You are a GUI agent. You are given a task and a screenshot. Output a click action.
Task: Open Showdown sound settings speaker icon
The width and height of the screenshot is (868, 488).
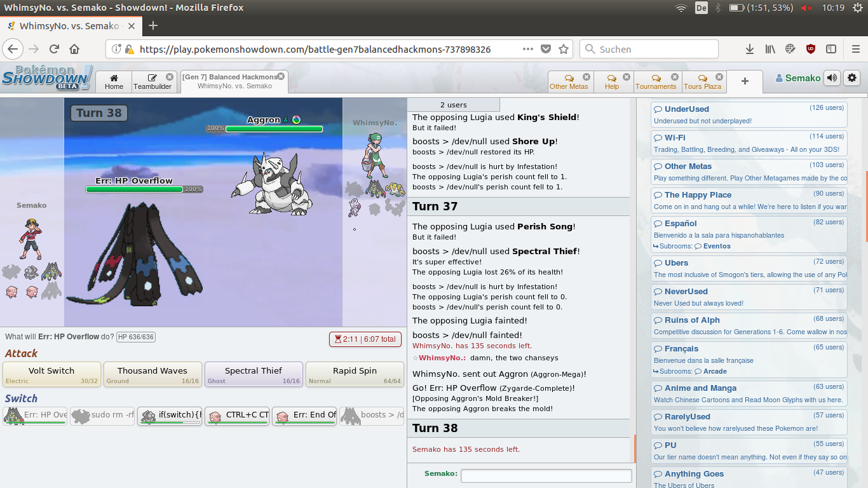pos(832,78)
